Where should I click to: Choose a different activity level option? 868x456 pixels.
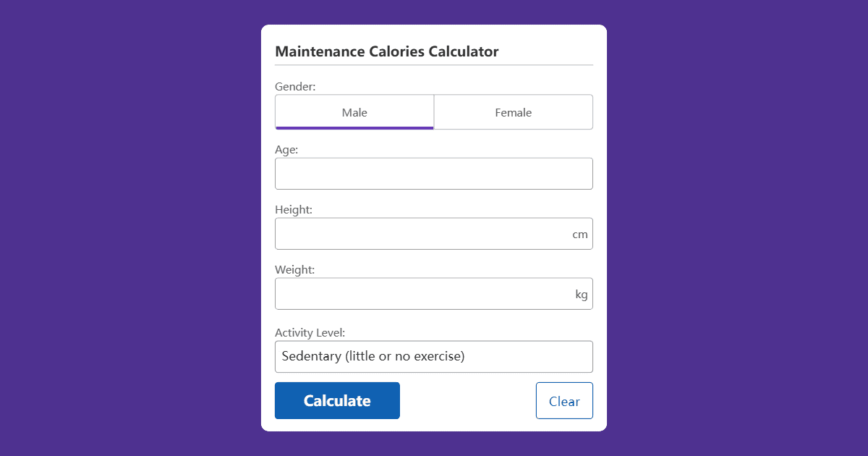point(434,356)
